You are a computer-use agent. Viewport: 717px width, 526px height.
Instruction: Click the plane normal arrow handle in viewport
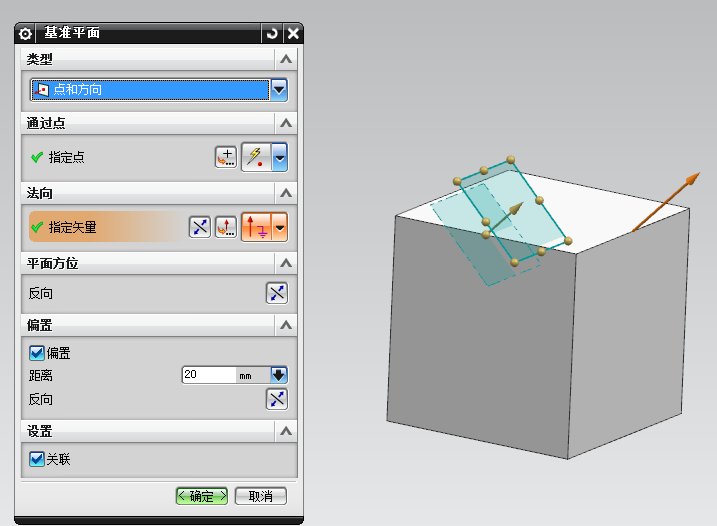(x=515, y=209)
